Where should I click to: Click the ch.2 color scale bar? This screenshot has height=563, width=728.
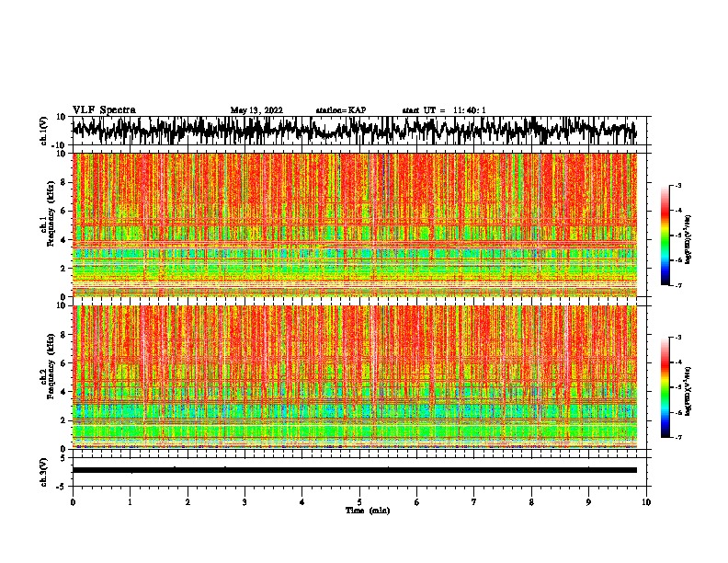[665, 387]
